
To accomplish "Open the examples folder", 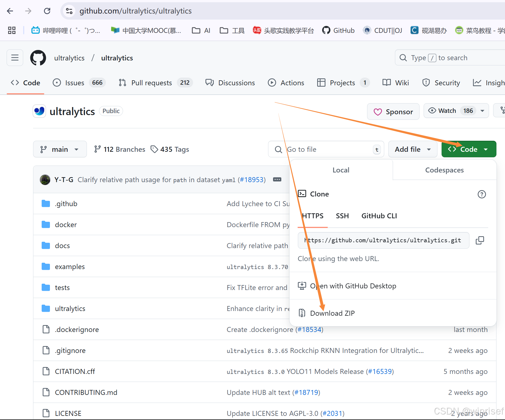I will 70,267.
